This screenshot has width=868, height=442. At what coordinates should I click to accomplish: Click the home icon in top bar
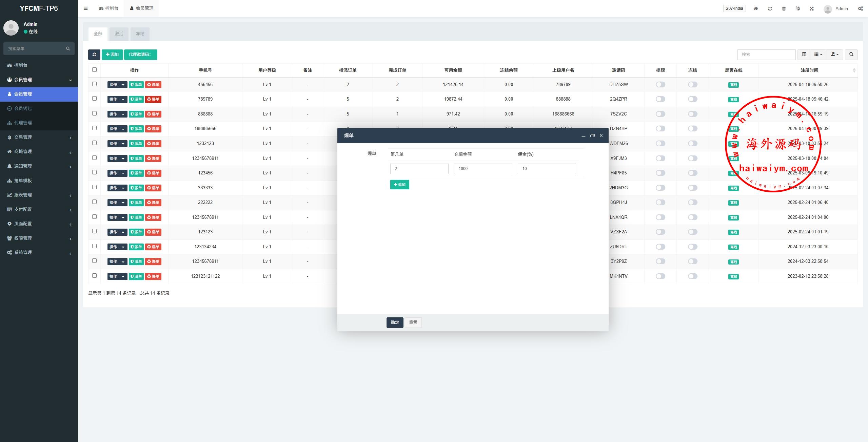[x=755, y=8]
